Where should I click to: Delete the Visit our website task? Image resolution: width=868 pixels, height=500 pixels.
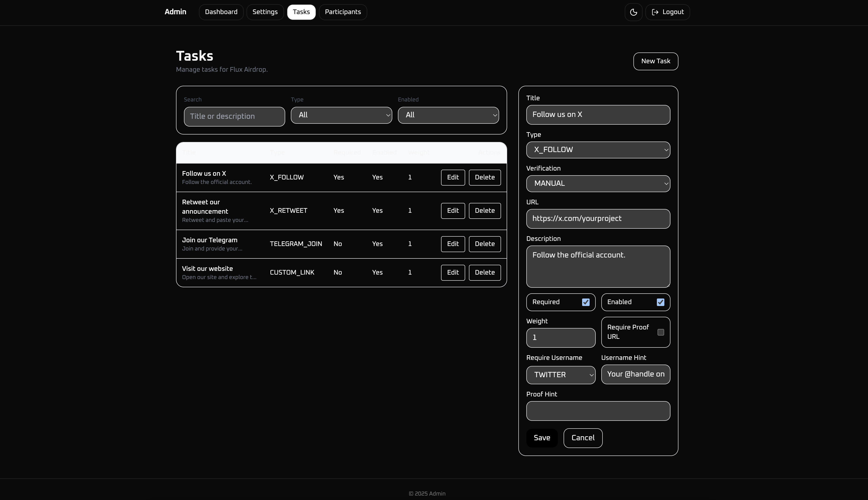coord(484,273)
